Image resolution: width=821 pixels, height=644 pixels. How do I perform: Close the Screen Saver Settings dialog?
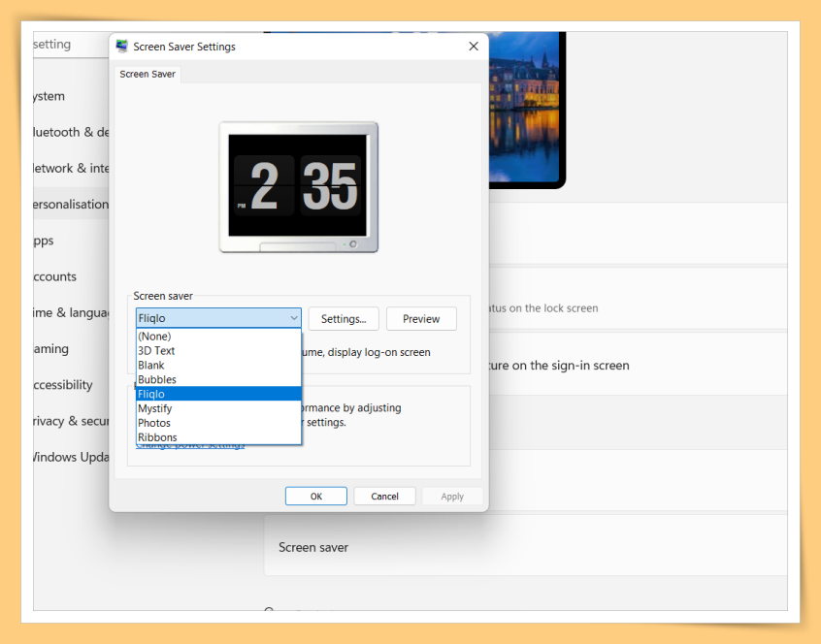(x=474, y=46)
